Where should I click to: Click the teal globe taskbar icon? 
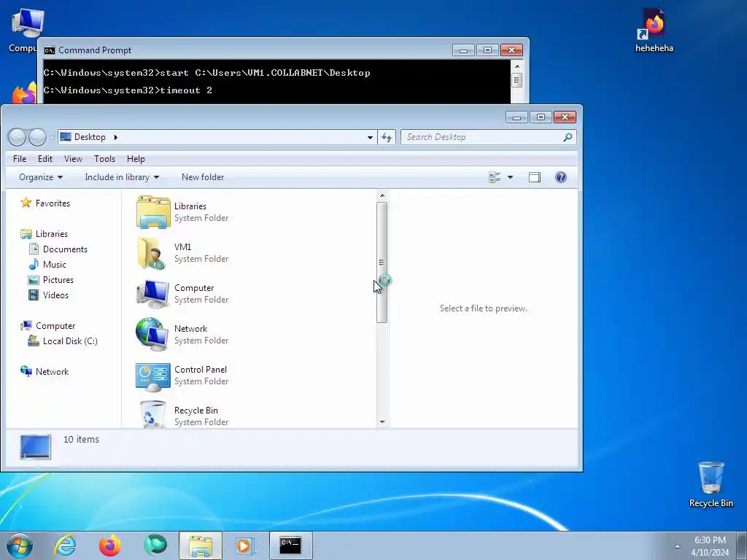pyautogui.click(x=155, y=545)
